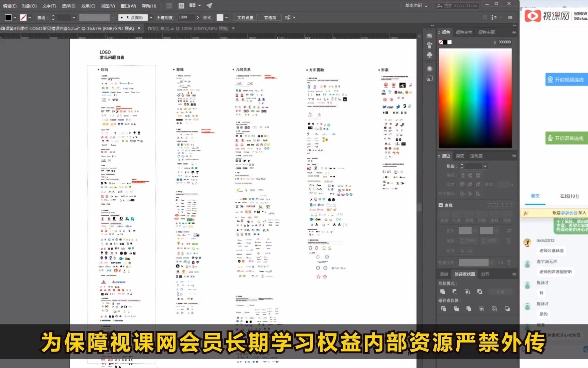Click the black fill color swatch
The height and width of the screenshot is (368, 588).
click(x=8, y=17)
